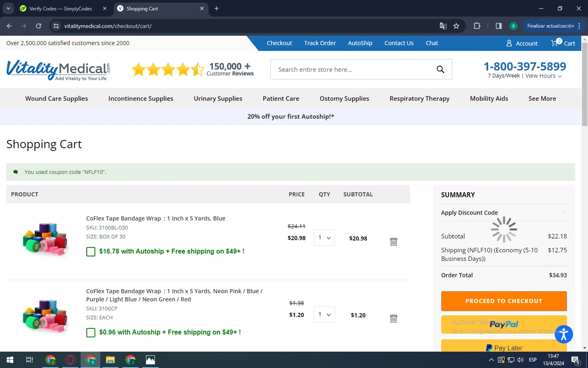This screenshot has height=368, width=588.
Task: Remove the Blue CoFlex tape from cart
Action: click(394, 242)
